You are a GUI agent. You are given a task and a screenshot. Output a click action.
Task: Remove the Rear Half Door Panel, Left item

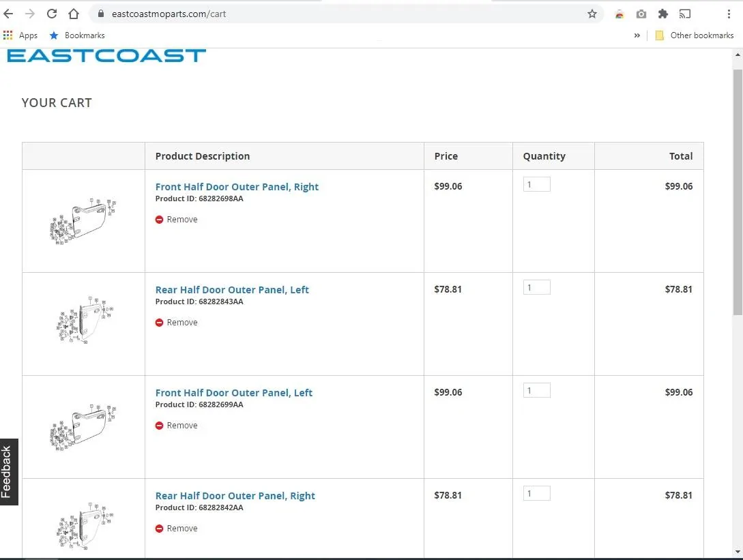[176, 322]
